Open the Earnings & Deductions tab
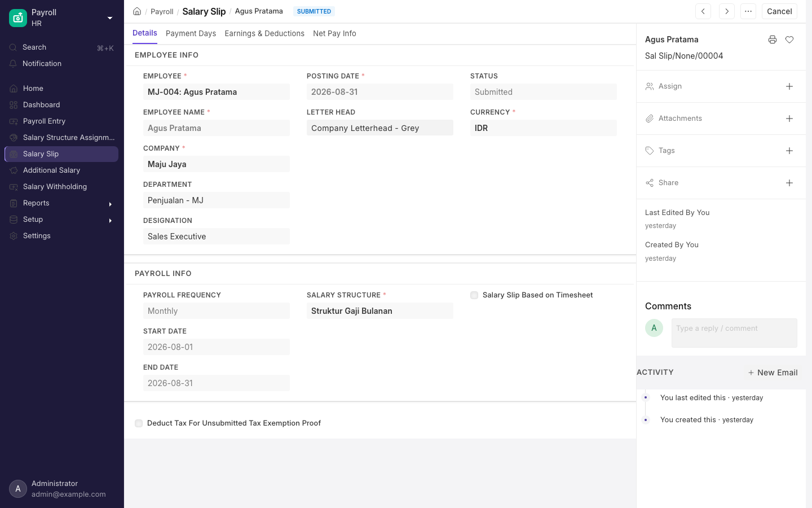Screen dimensions: 812x508 click(x=264, y=34)
